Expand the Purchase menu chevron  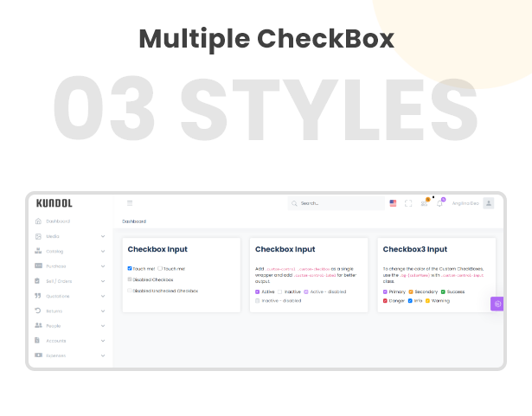click(x=103, y=266)
